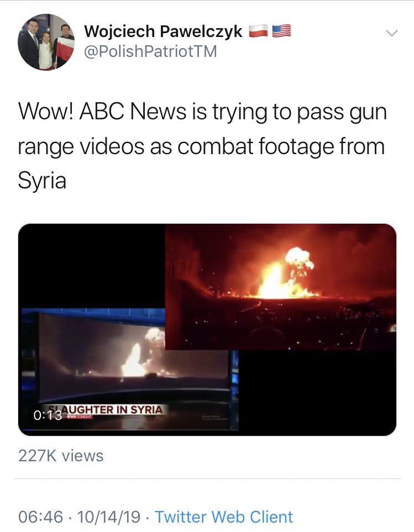The height and width of the screenshot is (532, 414).
Task: Click the 0:13 video duration badge
Action: pyautogui.click(x=48, y=415)
